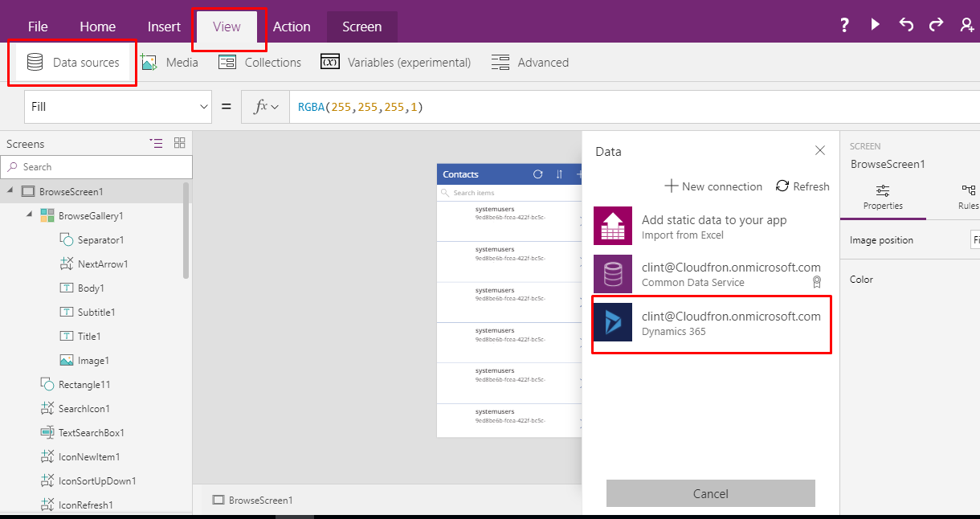Select IconNewItem1 in the tree

coord(89,457)
